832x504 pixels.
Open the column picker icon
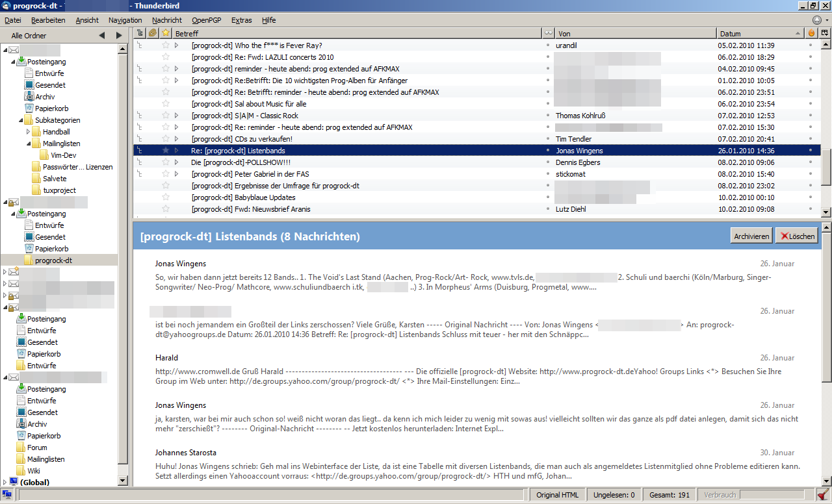(825, 33)
